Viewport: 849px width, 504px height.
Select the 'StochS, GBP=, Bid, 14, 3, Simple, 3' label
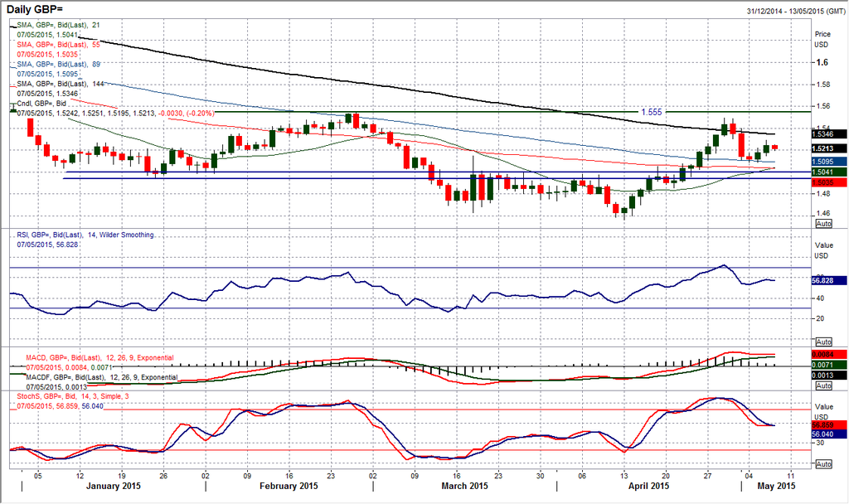point(73,396)
